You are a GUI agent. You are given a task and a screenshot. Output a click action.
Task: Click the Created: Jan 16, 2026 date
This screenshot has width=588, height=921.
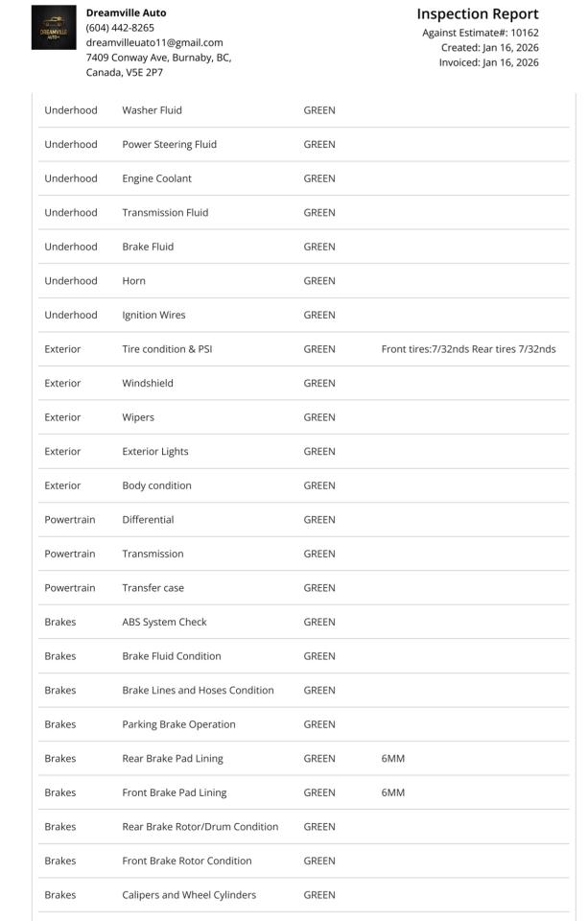tap(489, 48)
